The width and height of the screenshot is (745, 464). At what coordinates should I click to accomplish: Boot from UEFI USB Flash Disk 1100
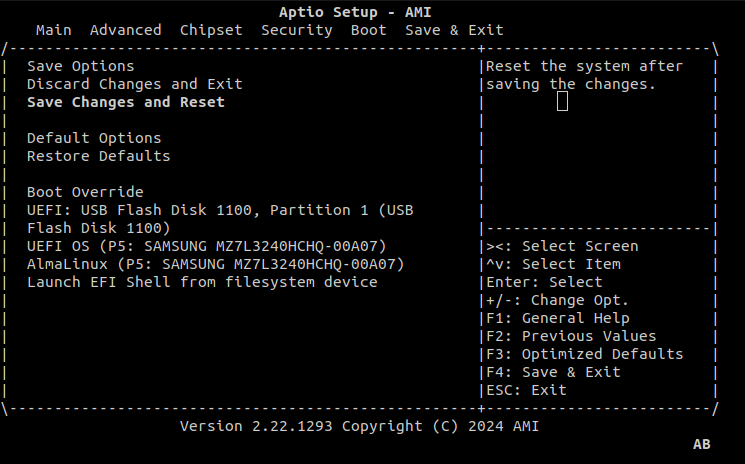click(x=220, y=210)
